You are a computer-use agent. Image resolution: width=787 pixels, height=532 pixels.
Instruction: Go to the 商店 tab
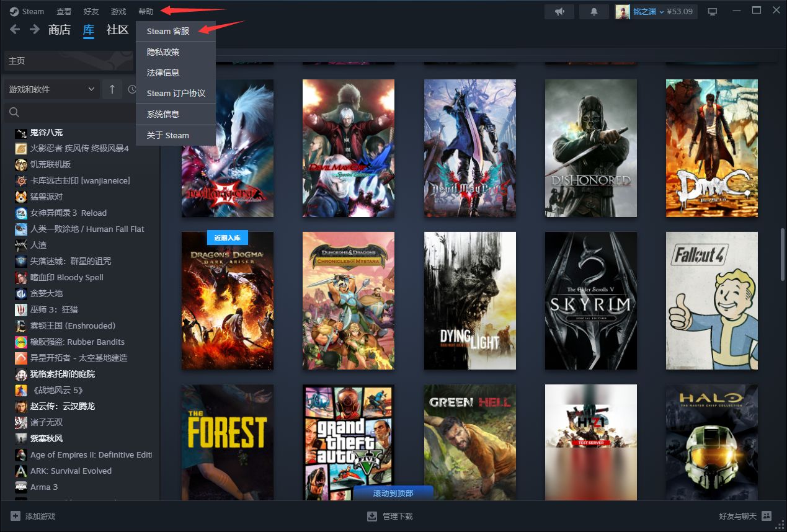[60, 29]
